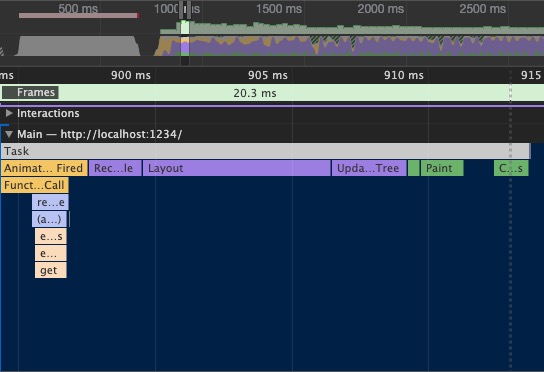Select the C...s green event block

coord(511,168)
